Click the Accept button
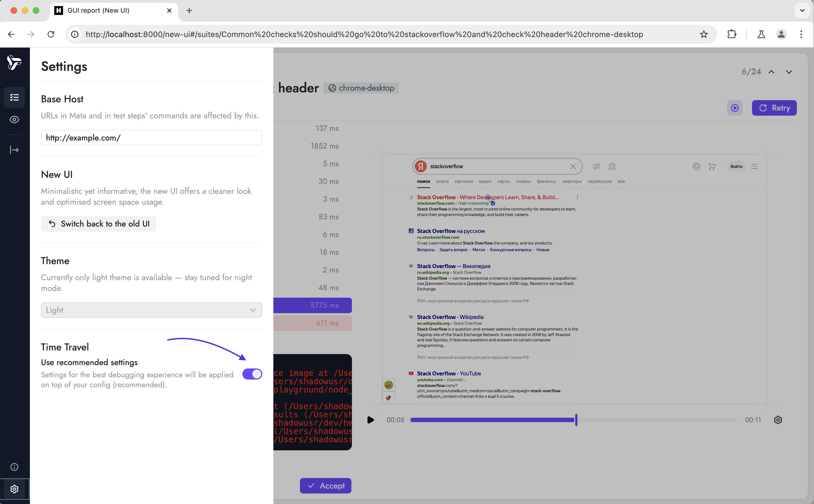The width and height of the screenshot is (814, 504). (325, 486)
